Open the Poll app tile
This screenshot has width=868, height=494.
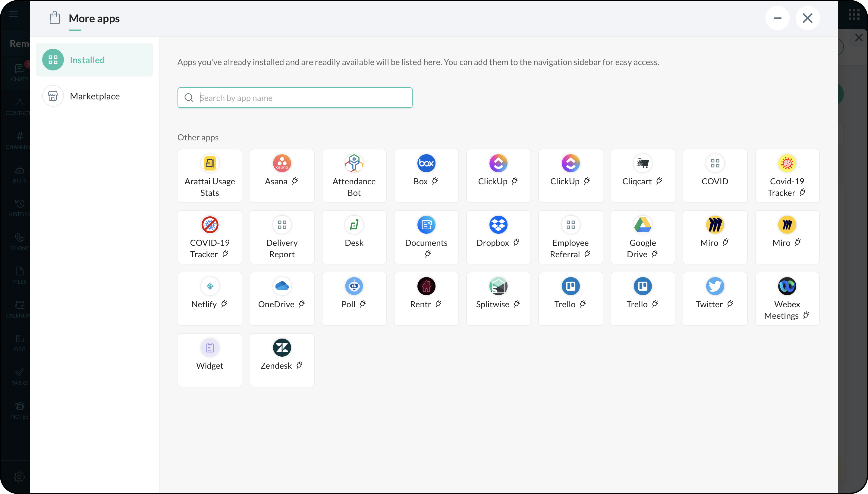(354, 298)
